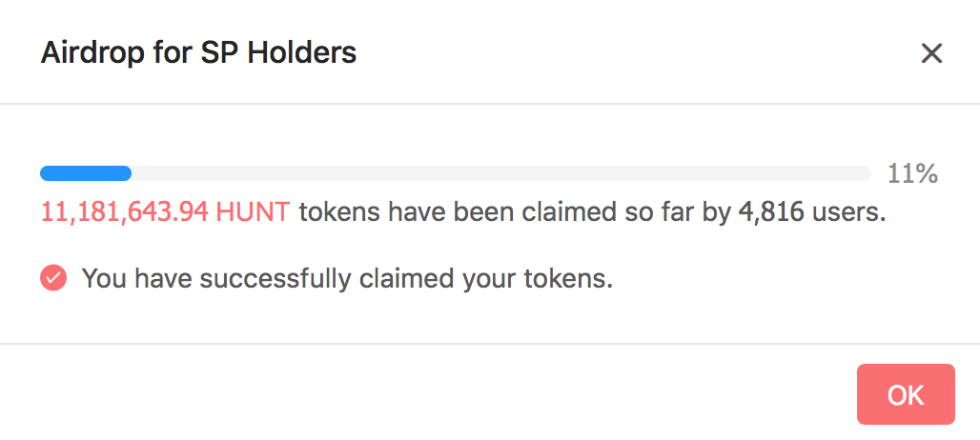Click the leftmost start of the progress bar
Image resolution: width=980 pixels, height=440 pixels.
click(x=46, y=173)
